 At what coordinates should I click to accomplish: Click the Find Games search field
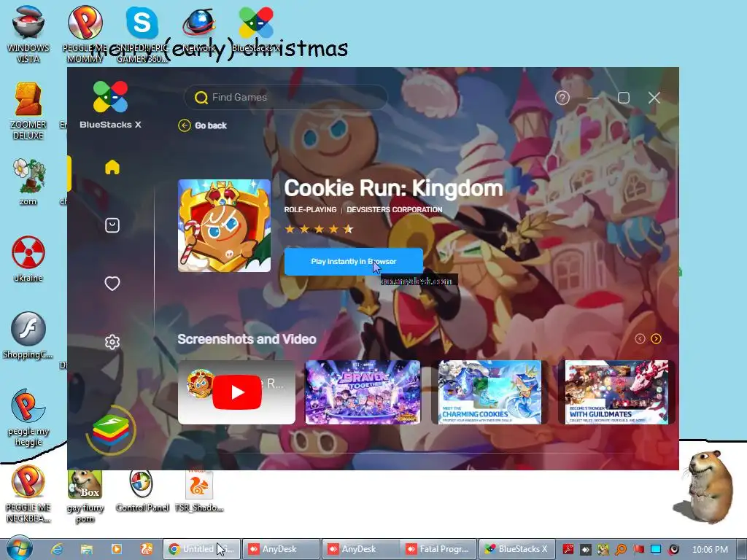286,97
